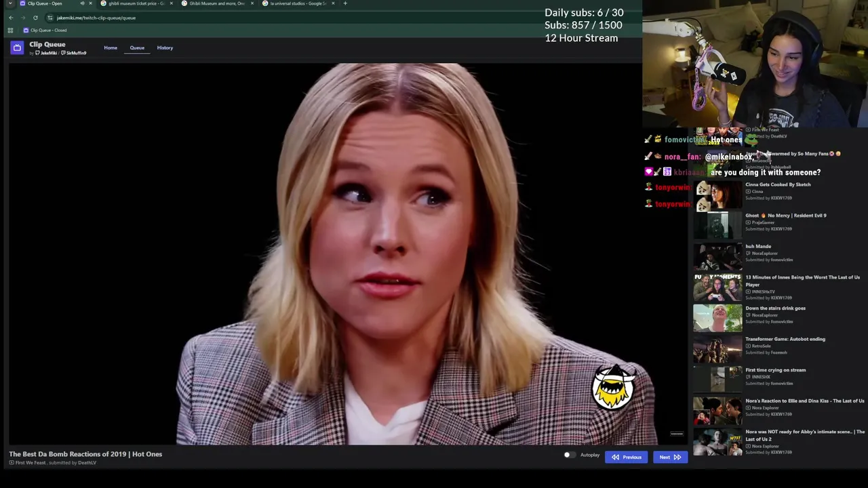Open 'Cinna Gets Cooked By Sketch' clip thumbnail
Viewport: 868px width, 488px height.
[x=717, y=195]
